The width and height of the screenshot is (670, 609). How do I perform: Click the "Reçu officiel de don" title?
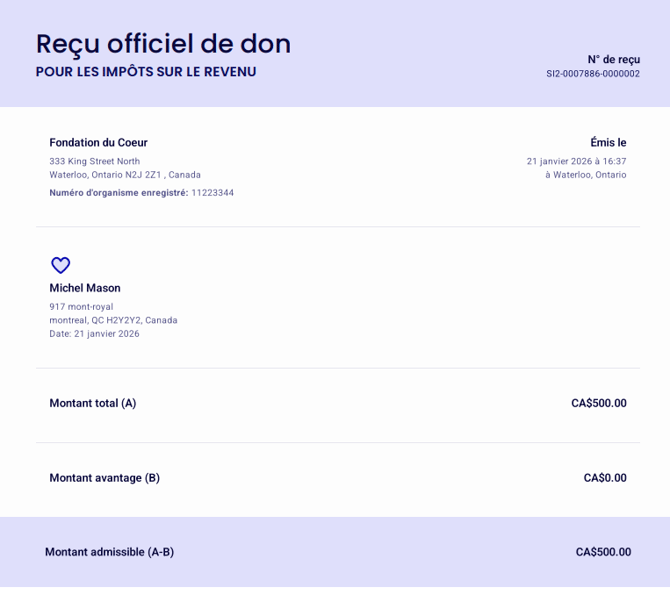(x=163, y=44)
